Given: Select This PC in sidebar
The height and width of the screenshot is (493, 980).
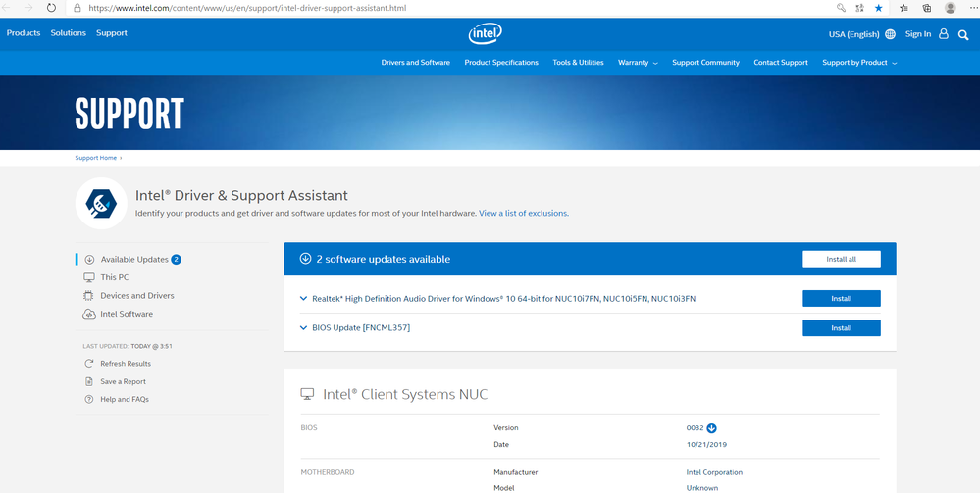Looking at the screenshot, I should (114, 277).
